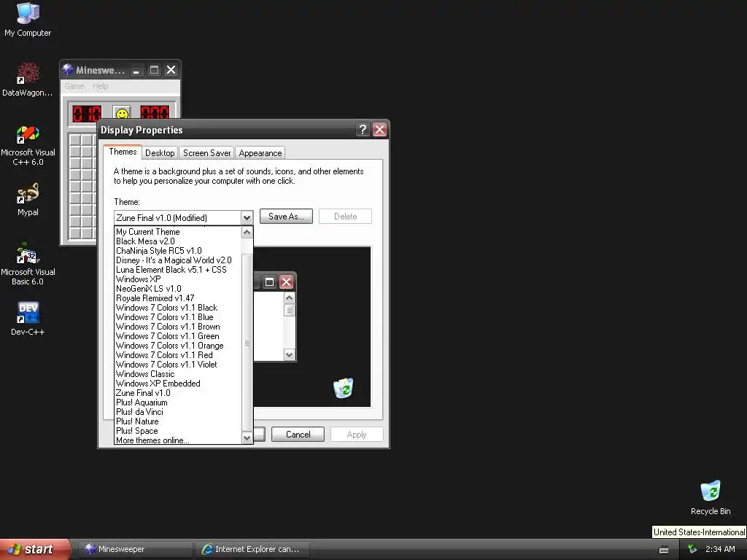The width and height of the screenshot is (747, 560).
Task: Pick Luna Element Black v5.1 + CSS
Action: click(178, 270)
